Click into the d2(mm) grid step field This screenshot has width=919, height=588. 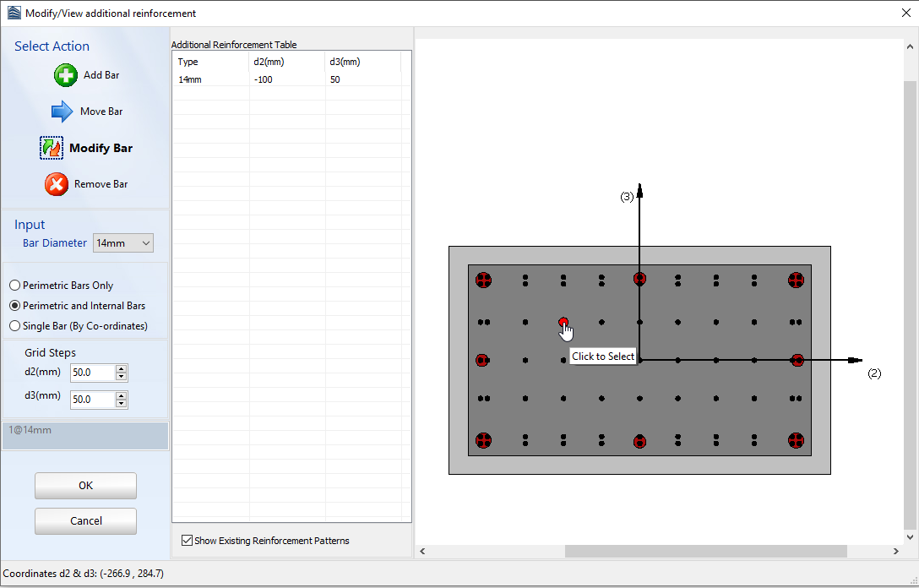click(x=92, y=373)
